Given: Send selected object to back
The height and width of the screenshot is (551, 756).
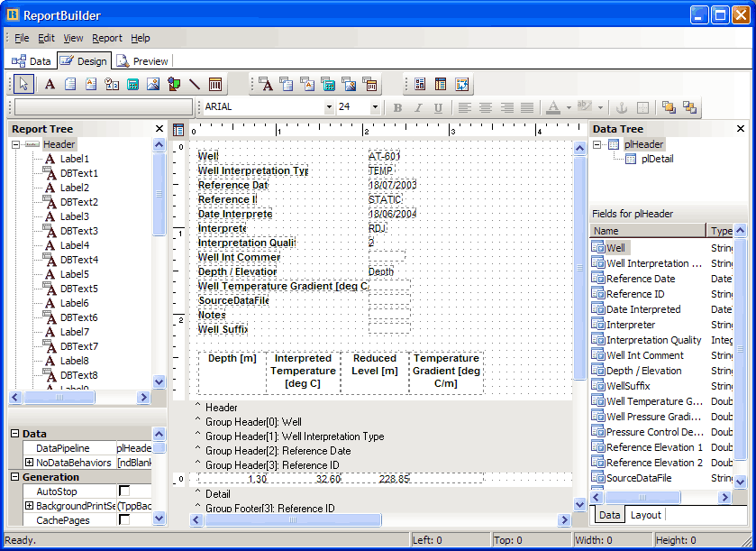Looking at the screenshot, I should coord(690,107).
